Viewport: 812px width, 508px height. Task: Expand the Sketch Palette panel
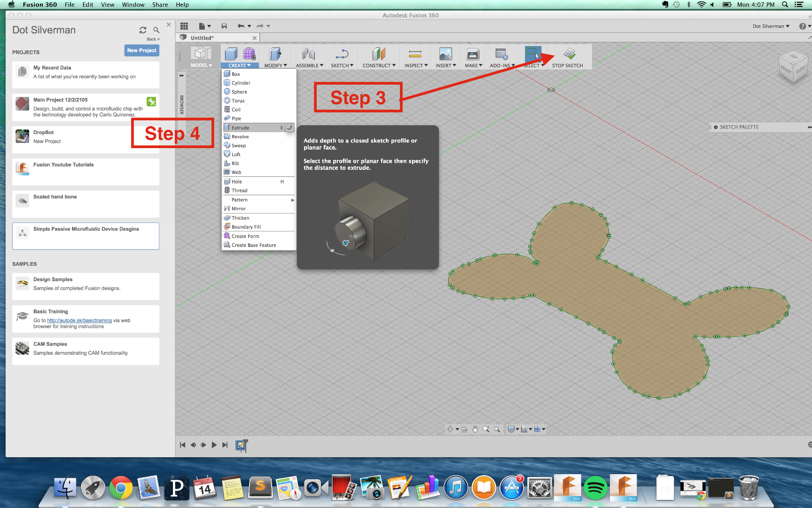click(x=809, y=127)
